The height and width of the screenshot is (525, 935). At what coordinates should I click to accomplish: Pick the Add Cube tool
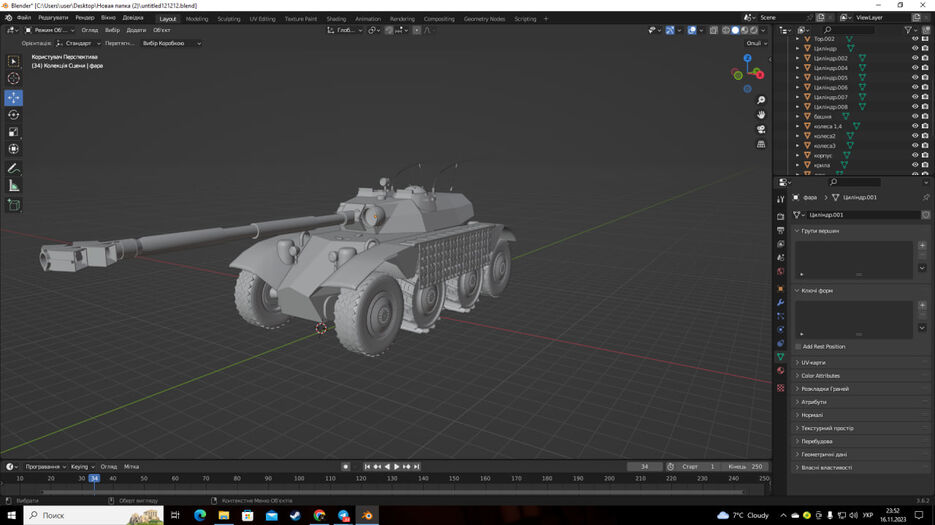[14, 205]
